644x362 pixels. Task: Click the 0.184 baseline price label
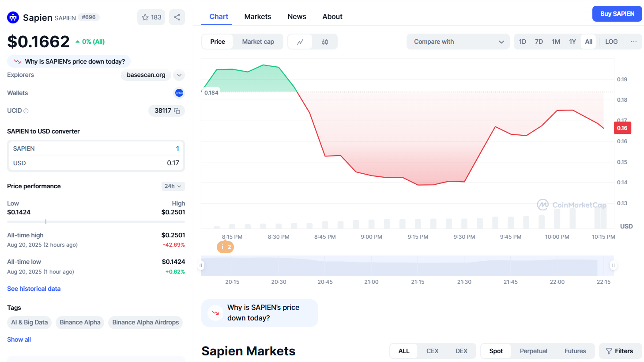click(211, 92)
